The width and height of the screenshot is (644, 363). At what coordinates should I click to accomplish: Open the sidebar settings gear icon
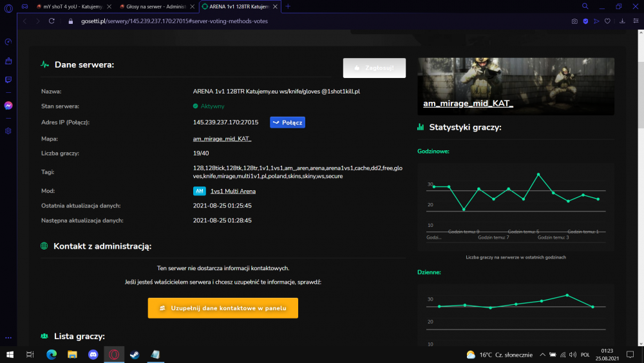click(x=8, y=131)
